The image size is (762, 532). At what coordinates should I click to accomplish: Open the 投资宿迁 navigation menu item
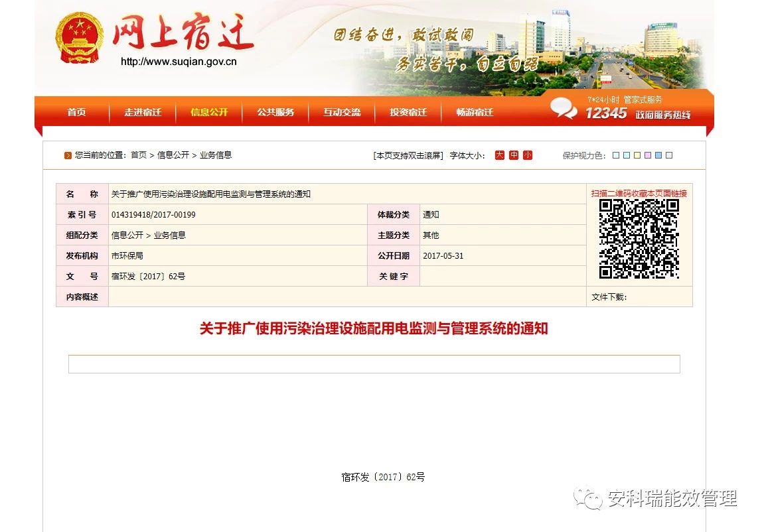click(408, 112)
